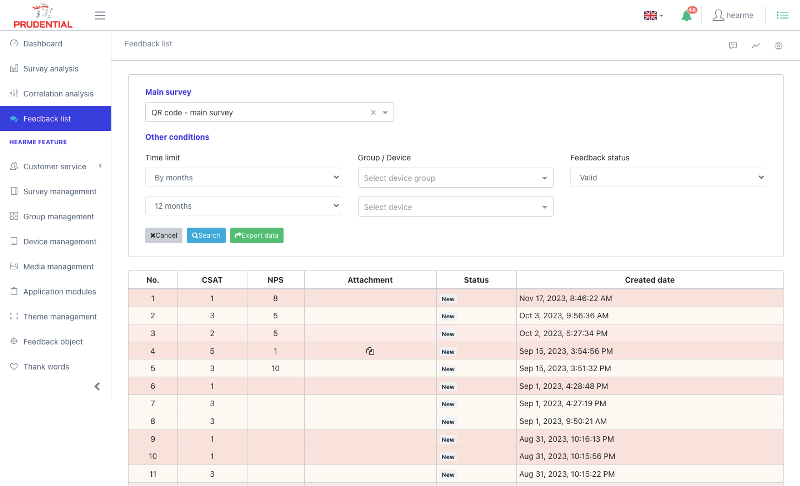The height and width of the screenshot is (486, 800).
Task: Click the Nov 17, 2023, 8:46:22 AM date
Action: pos(565,298)
